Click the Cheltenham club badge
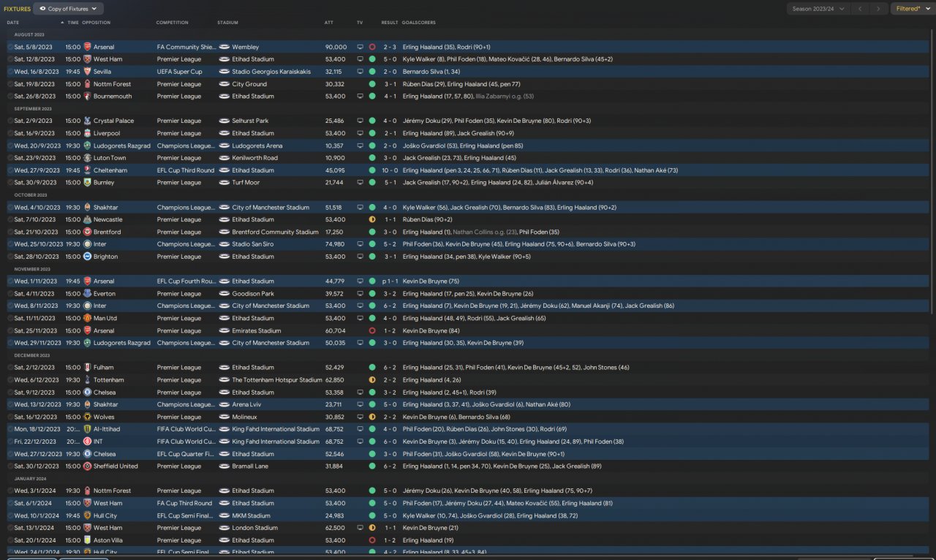This screenshot has height=560, width=936. click(x=87, y=170)
